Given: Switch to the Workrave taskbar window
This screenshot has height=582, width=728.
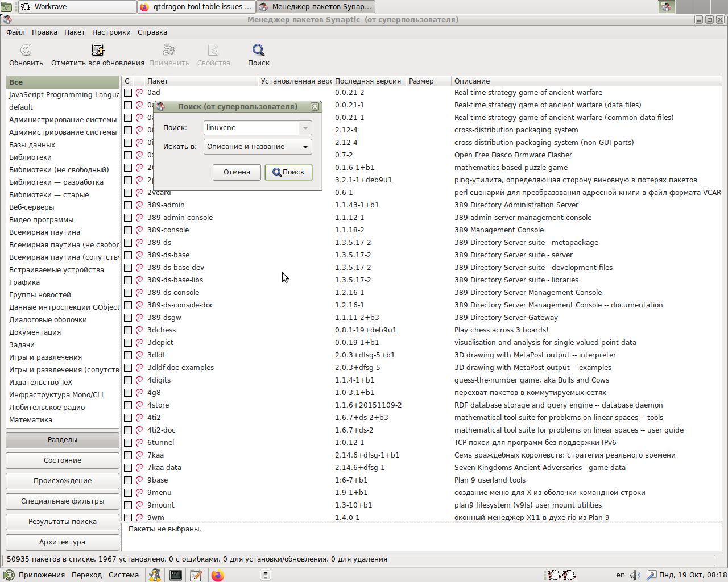Looking at the screenshot, I should (x=77, y=7).
